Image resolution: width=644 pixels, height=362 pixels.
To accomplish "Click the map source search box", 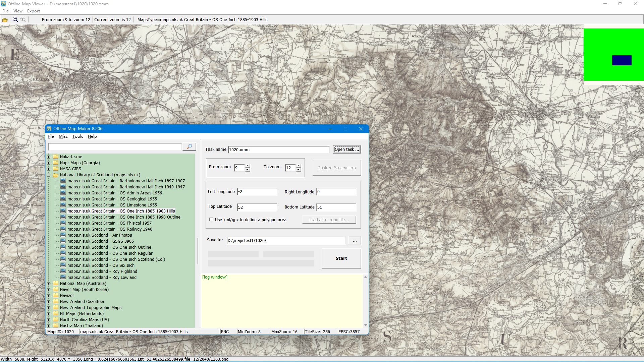I will click(x=115, y=147).
